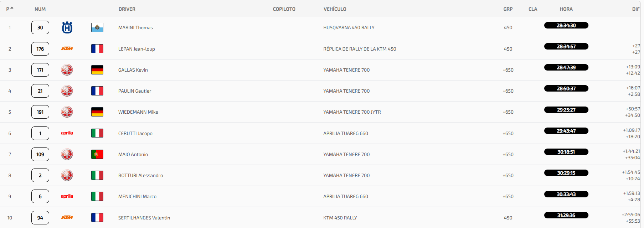Viewport: 644px width, 228px height.
Task: Click the VEHÍCULO column header
Action: (x=335, y=9)
